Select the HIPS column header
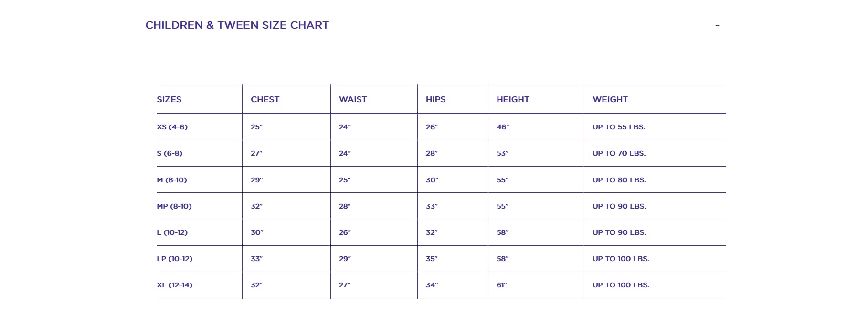868x336 pixels. pyautogui.click(x=436, y=99)
